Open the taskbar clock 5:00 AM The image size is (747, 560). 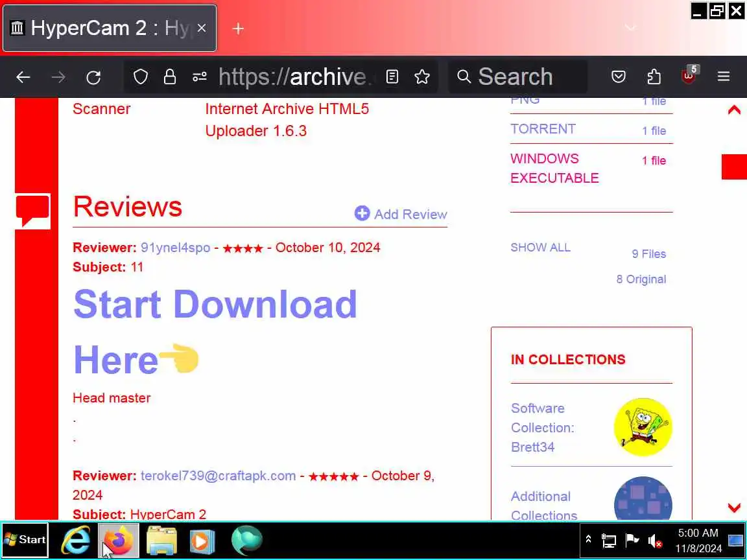click(698, 541)
